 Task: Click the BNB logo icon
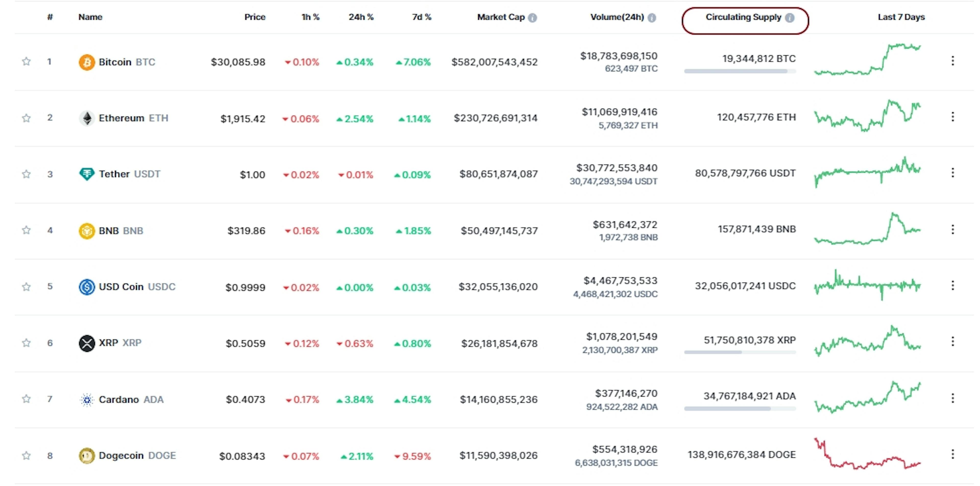[x=87, y=231]
